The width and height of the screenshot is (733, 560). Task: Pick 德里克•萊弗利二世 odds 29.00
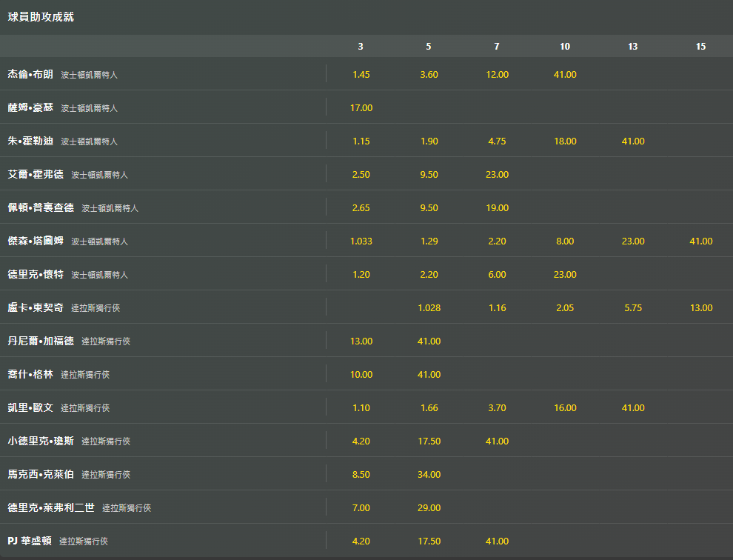click(429, 507)
